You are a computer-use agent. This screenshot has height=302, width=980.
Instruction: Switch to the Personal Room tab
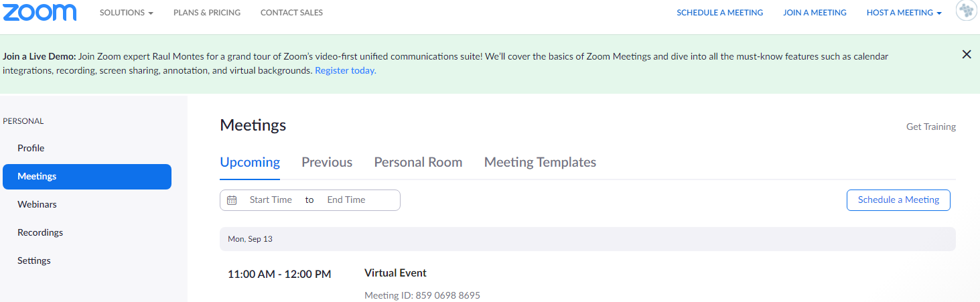(x=418, y=162)
